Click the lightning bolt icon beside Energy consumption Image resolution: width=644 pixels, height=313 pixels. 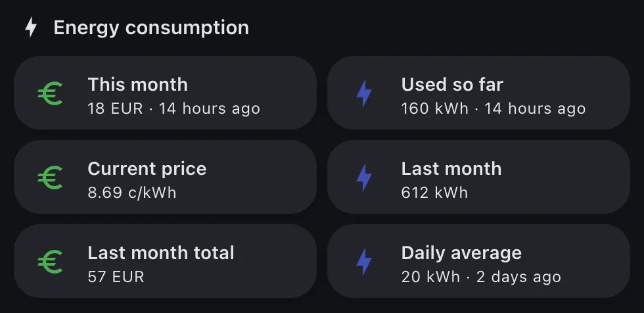pyautogui.click(x=31, y=28)
